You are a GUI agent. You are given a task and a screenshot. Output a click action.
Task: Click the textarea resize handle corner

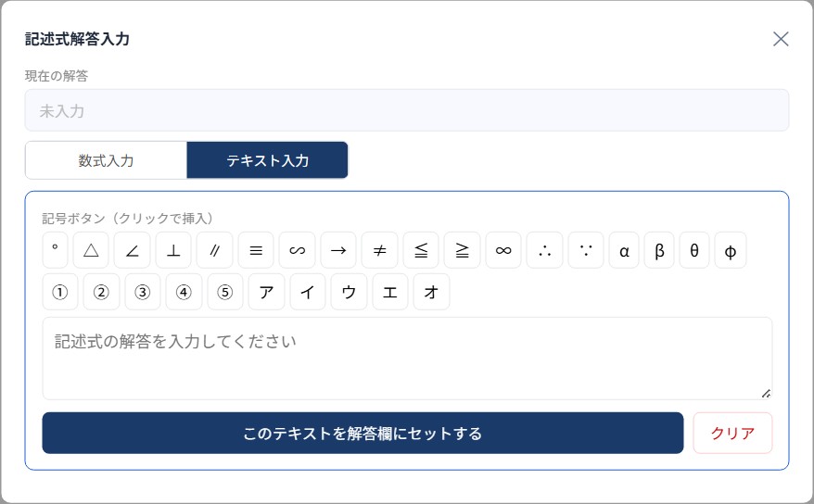point(766,394)
